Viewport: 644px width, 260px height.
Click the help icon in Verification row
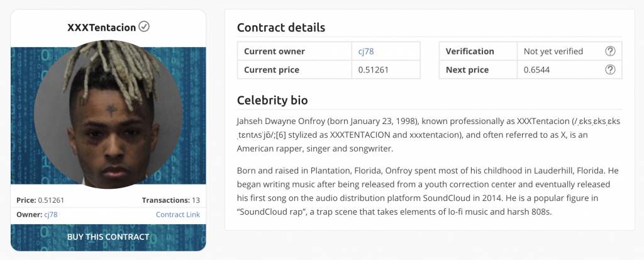[610, 52]
